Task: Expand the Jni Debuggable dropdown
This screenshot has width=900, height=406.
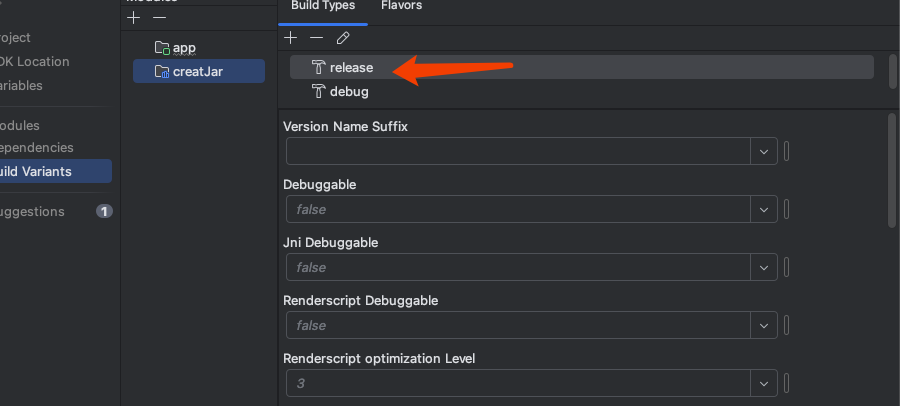Action: (x=764, y=268)
